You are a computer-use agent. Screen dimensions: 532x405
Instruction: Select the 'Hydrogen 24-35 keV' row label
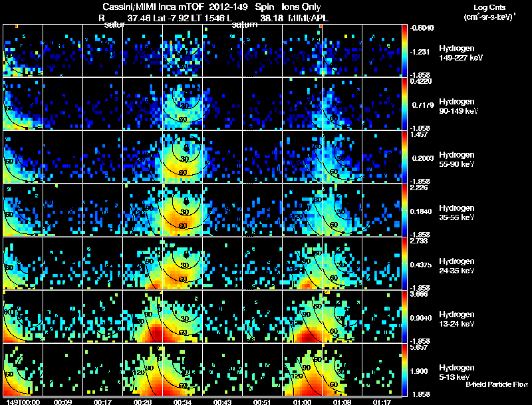(457, 266)
